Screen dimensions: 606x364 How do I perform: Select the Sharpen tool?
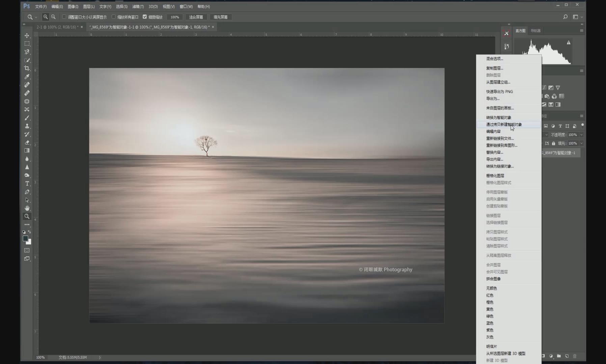(27, 167)
